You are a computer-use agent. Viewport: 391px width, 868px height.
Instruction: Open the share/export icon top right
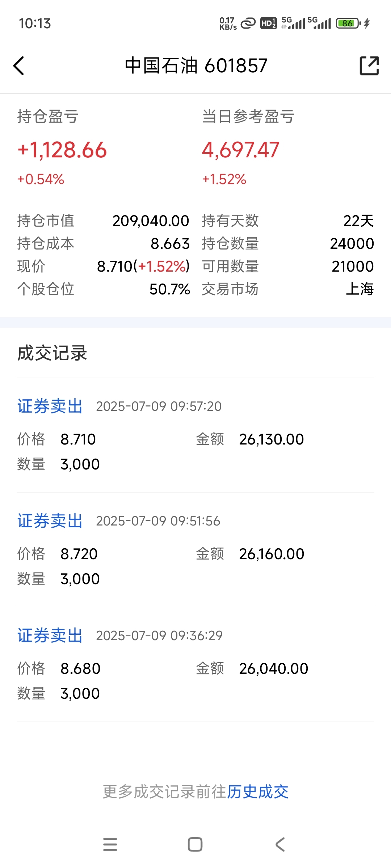click(x=369, y=66)
